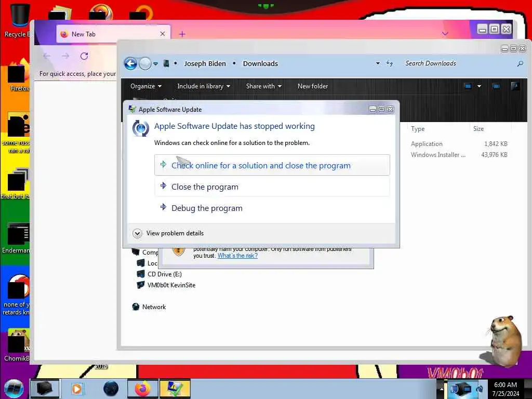Click forward arrow in Explorer window
The height and width of the screenshot is (399, 532).
[x=145, y=63]
